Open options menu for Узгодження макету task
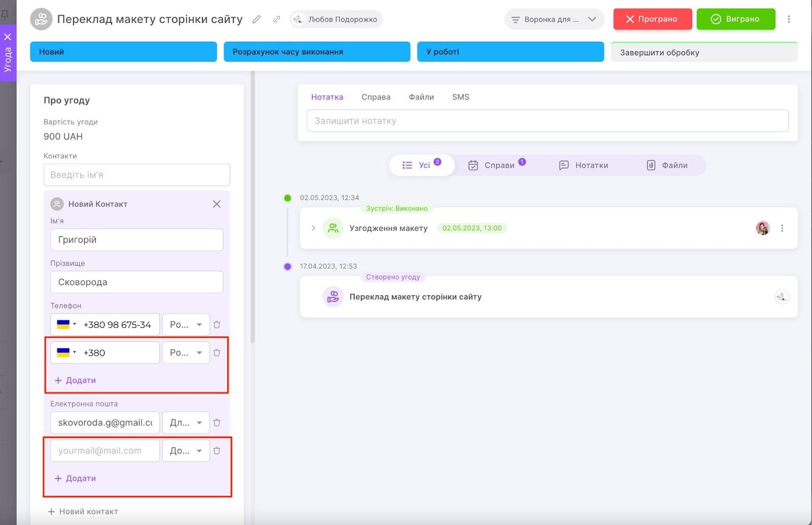This screenshot has height=525, width=812. coord(782,228)
